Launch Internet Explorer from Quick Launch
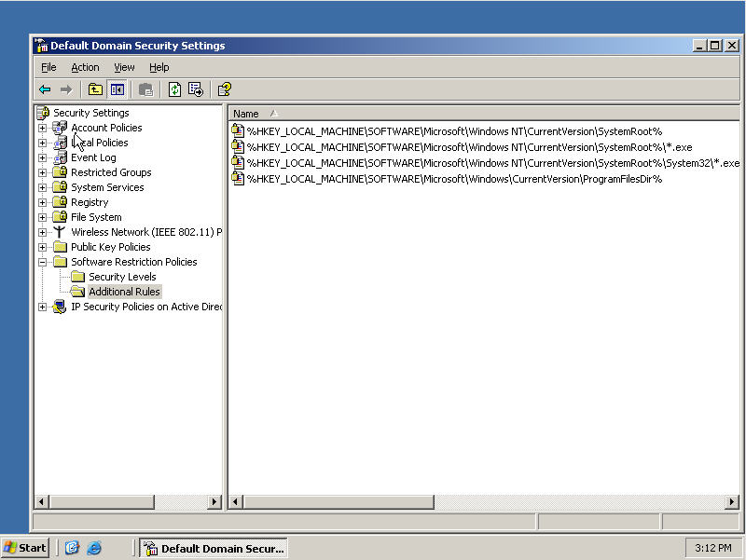 (94, 548)
